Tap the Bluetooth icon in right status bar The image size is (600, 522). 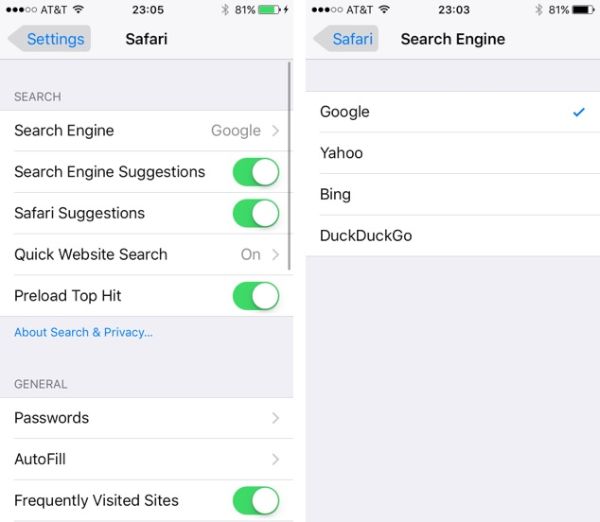(x=539, y=10)
